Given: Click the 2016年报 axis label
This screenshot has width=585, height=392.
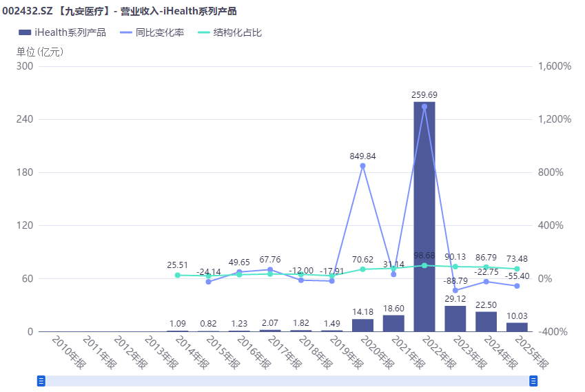Looking at the screenshot, I should click(254, 352).
